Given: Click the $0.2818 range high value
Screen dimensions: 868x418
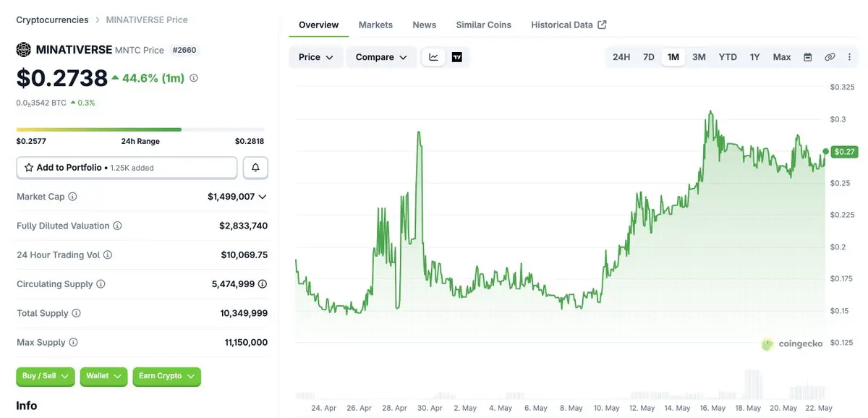Looking at the screenshot, I should pyautogui.click(x=250, y=141).
